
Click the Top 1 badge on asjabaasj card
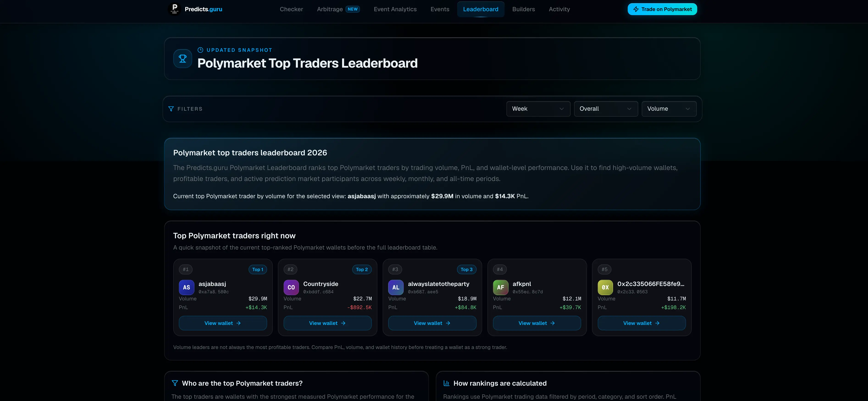(258, 269)
